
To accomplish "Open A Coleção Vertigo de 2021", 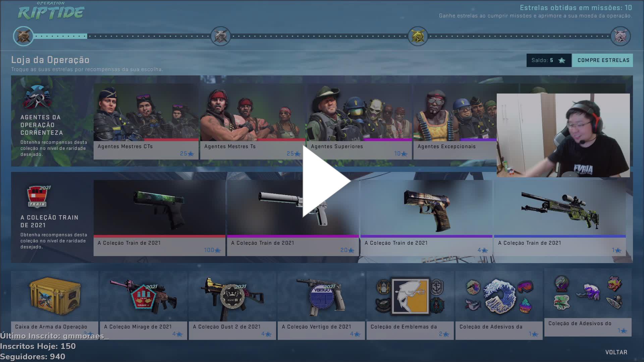I will click(321, 298).
